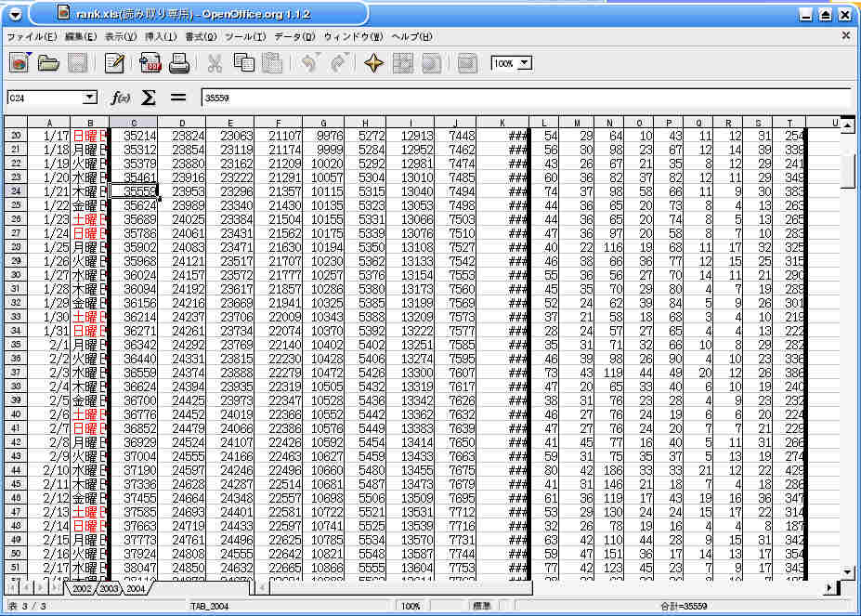Viewport: 861px width, 616px height.
Task: Click the Cut scissors icon
Action: point(215,63)
